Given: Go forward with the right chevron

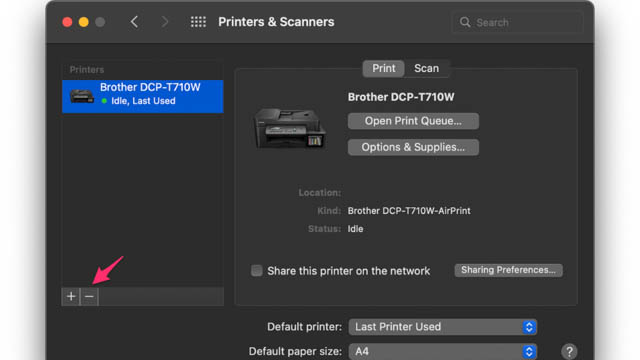Looking at the screenshot, I should click(x=164, y=22).
